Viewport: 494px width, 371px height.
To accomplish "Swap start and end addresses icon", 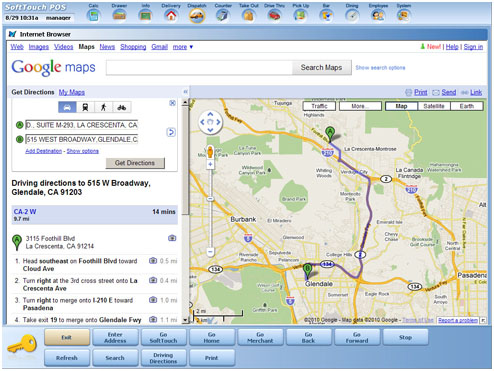I will tap(171, 132).
